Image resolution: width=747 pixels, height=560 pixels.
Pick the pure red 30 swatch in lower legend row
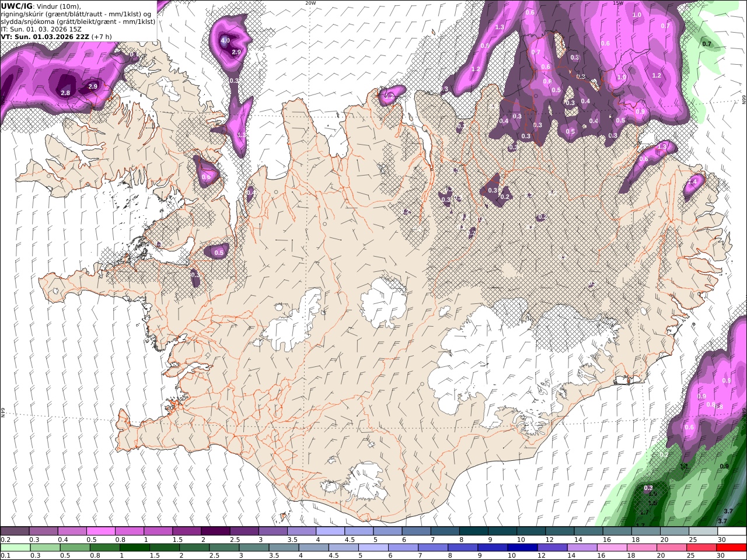[x=731, y=548]
